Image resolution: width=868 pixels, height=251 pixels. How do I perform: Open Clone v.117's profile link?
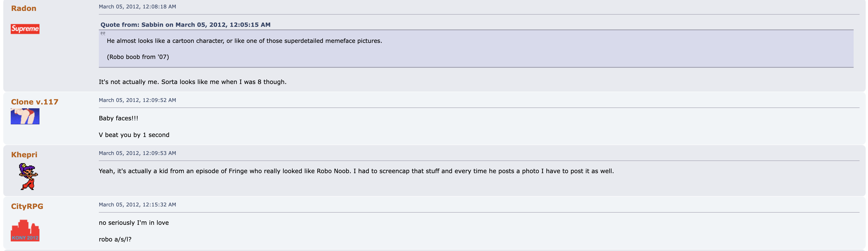(34, 102)
